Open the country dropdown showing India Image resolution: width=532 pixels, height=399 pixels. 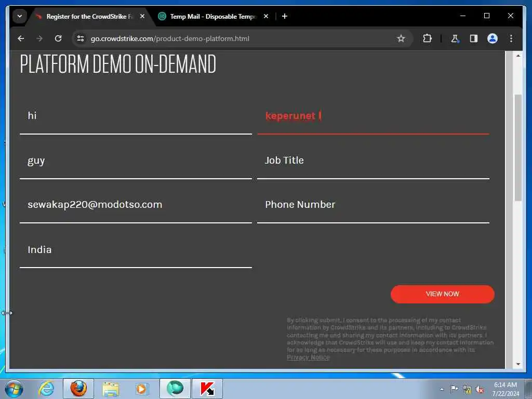coord(136,250)
